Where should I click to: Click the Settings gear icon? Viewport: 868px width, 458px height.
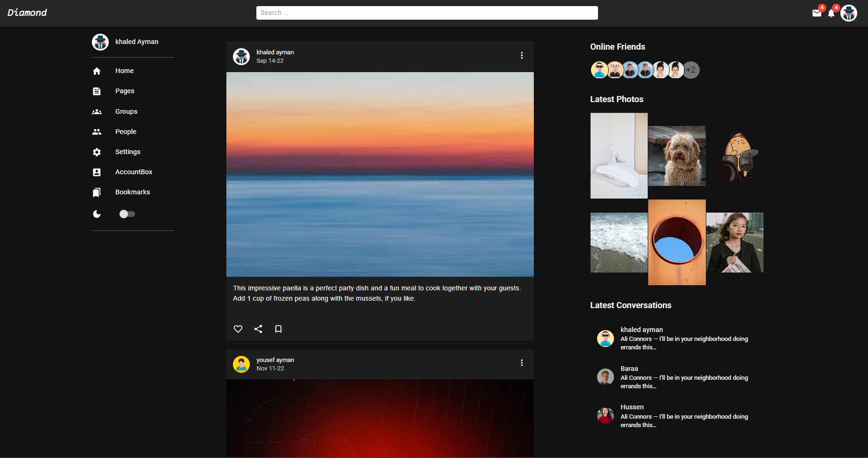[x=97, y=152]
